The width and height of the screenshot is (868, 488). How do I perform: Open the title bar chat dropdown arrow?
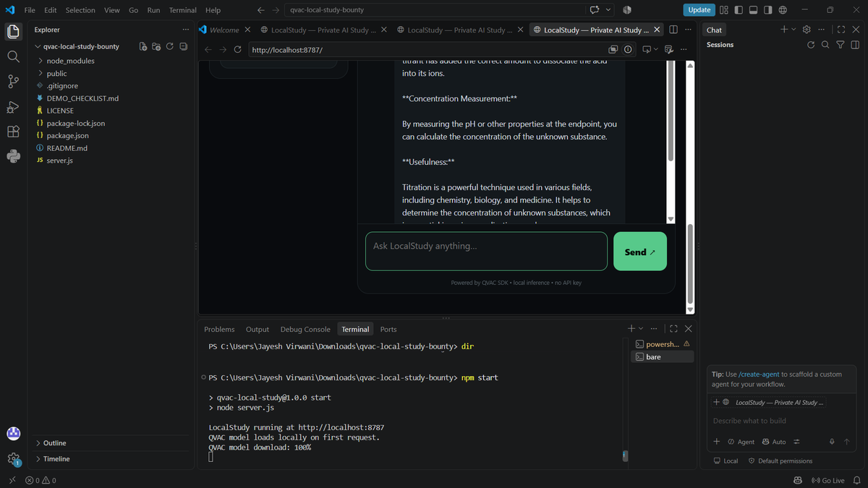(608, 10)
